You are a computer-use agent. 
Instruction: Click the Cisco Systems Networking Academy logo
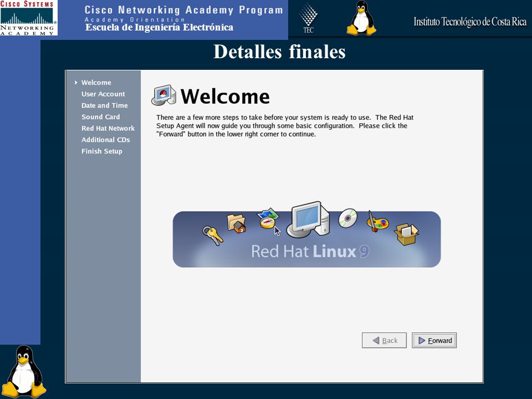28,18
